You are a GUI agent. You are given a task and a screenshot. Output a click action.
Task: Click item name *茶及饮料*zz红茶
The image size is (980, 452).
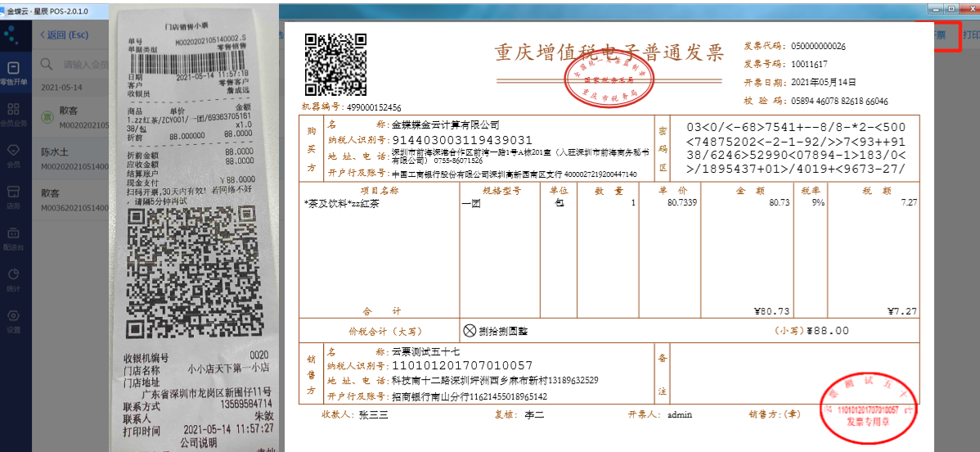click(x=341, y=203)
